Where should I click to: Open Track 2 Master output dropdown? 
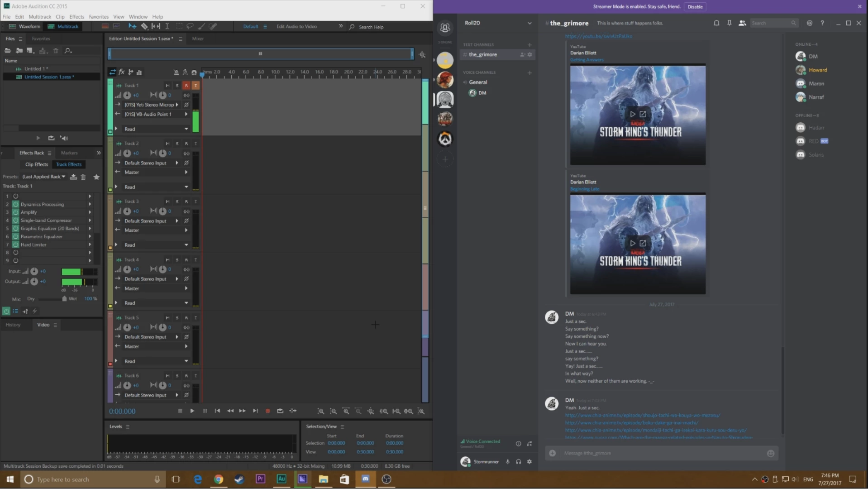(156, 173)
